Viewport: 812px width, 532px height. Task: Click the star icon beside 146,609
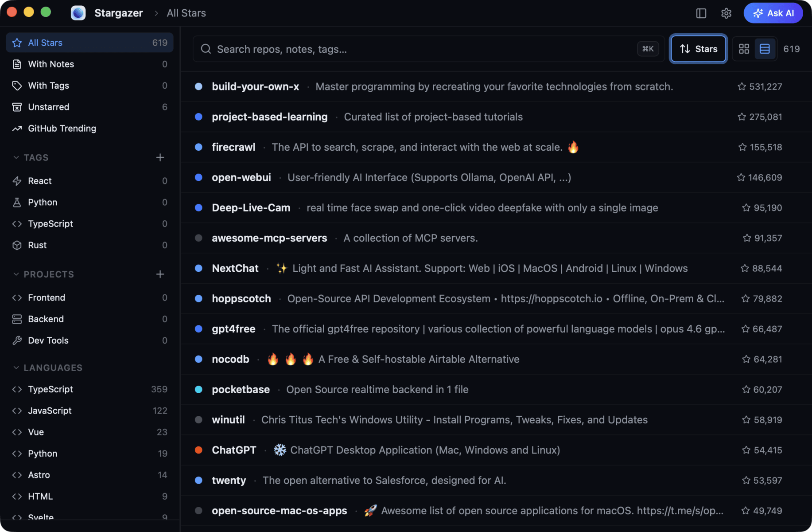click(741, 177)
